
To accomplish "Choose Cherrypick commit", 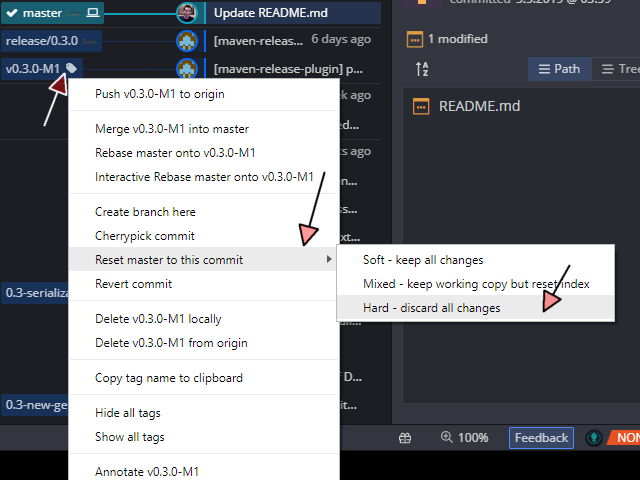I will [204, 236].
